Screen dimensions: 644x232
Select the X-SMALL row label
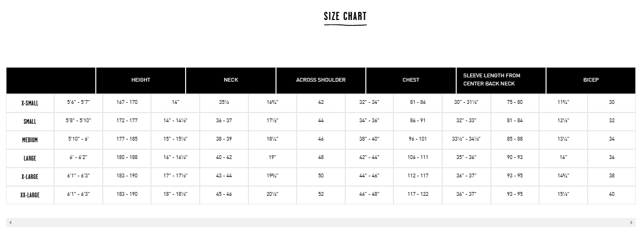pos(30,103)
